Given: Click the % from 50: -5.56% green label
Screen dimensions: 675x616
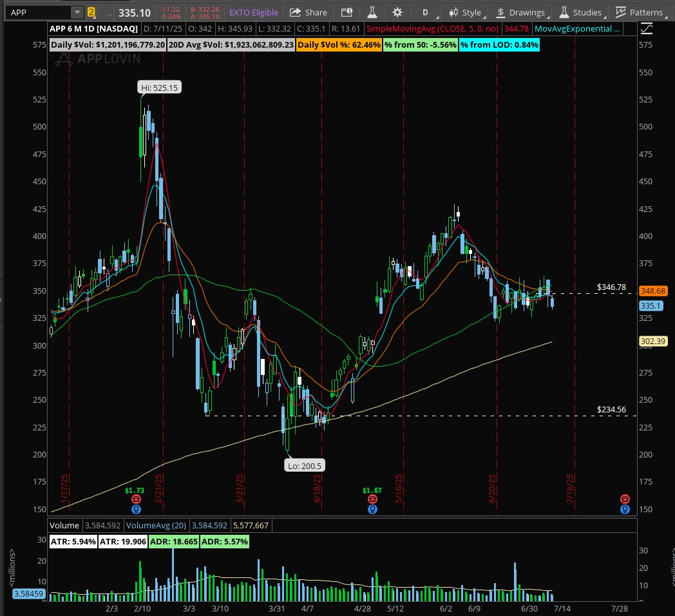Looking at the screenshot, I should click(420, 45).
